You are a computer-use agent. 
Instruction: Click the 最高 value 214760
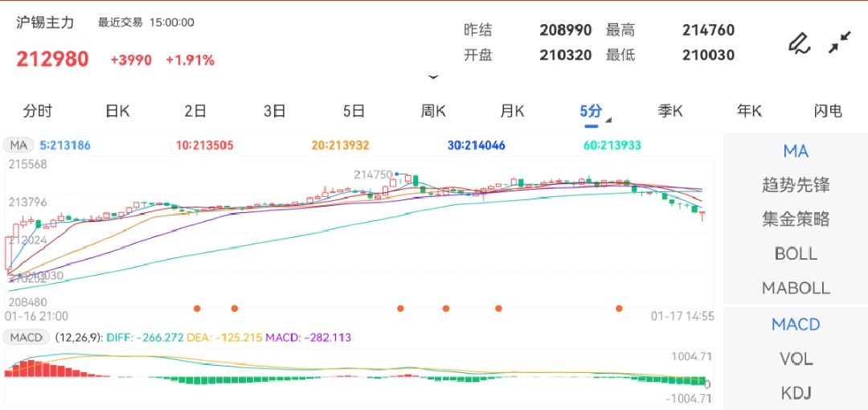708,30
